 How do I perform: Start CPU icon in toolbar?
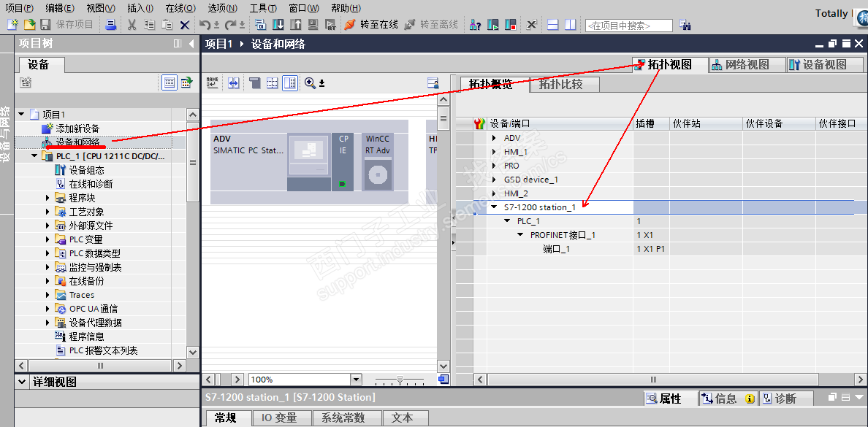(492, 25)
